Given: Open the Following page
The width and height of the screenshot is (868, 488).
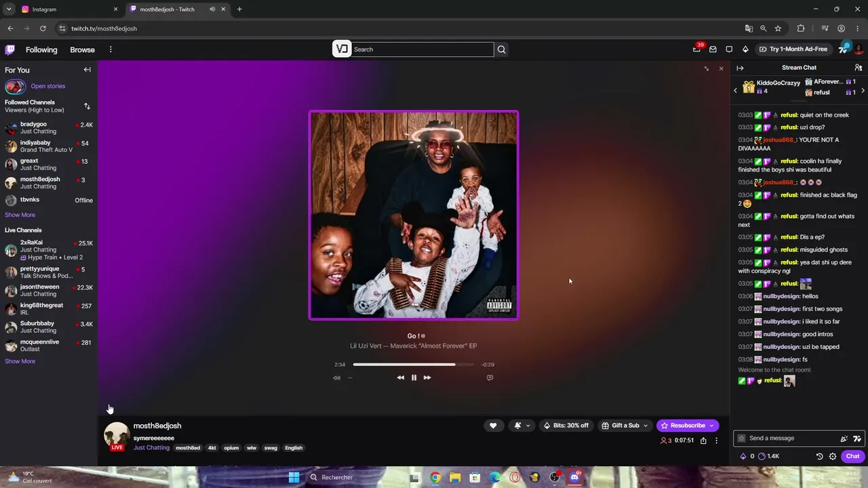Looking at the screenshot, I should pyautogui.click(x=41, y=49).
